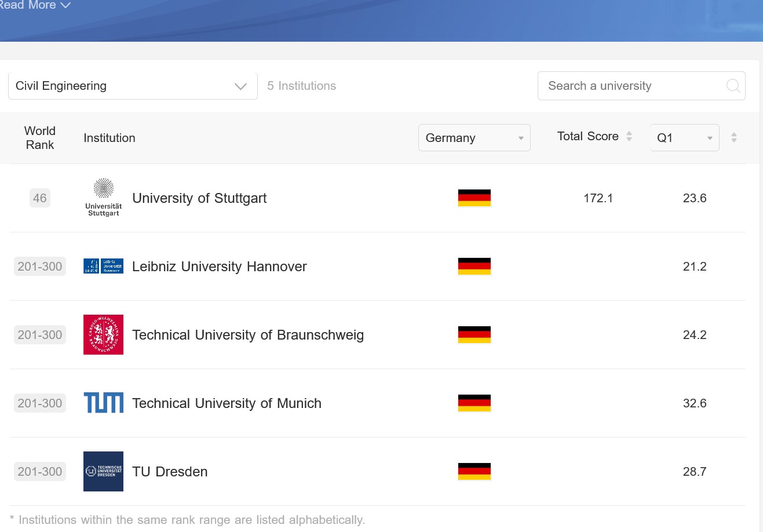Click the alphabetical listing footnote
The height and width of the screenshot is (532, 763).
click(x=188, y=520)
